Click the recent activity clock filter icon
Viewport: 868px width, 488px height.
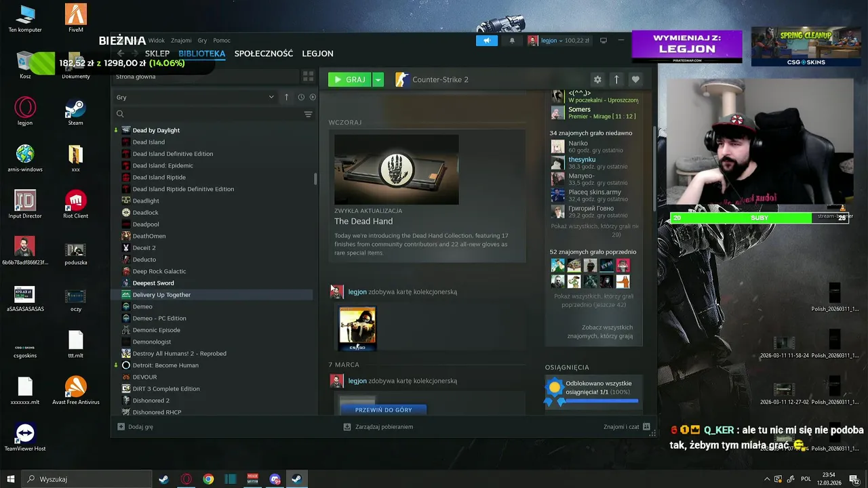(301, 97)
